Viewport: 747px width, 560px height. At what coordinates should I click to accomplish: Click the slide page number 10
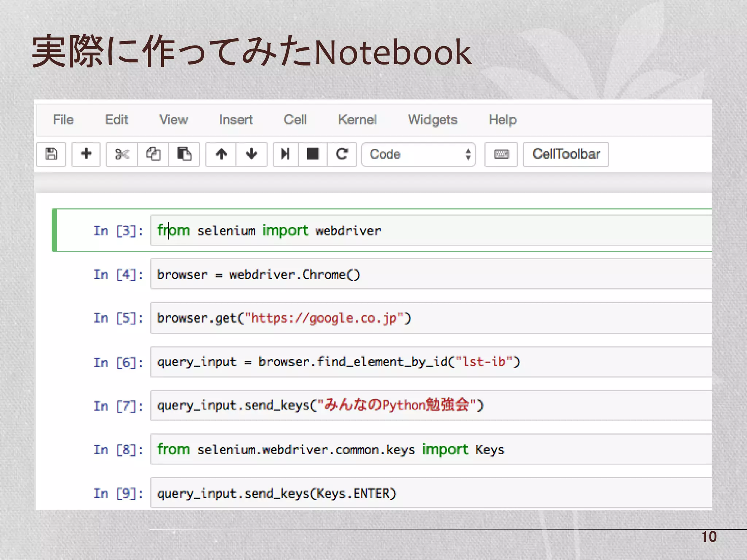[x=709, y=537]
